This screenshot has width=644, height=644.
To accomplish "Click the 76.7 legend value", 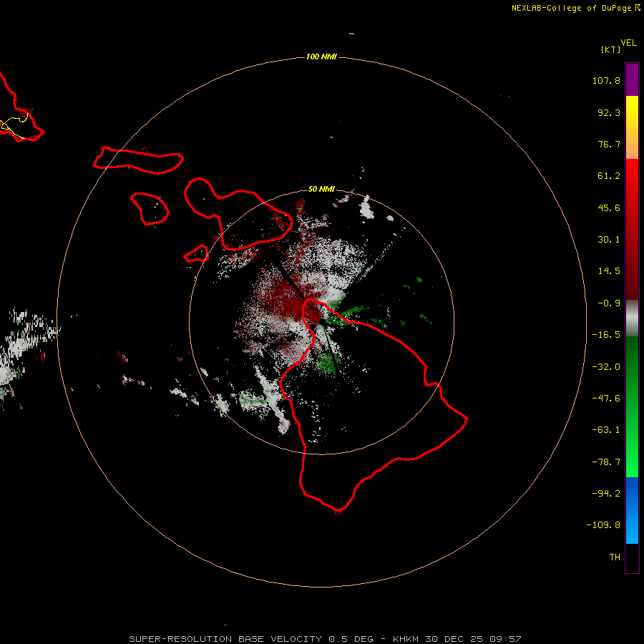I will click(x=609, y=144).
